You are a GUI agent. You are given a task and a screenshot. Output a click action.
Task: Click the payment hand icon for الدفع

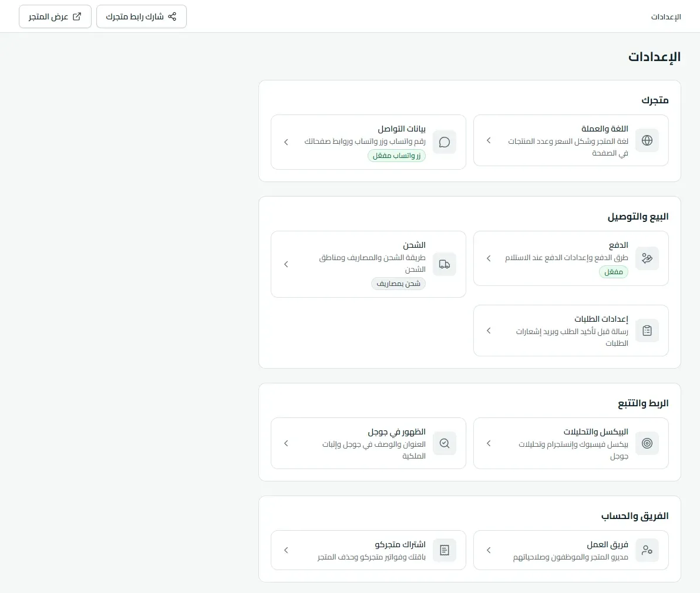coord(647,258)
